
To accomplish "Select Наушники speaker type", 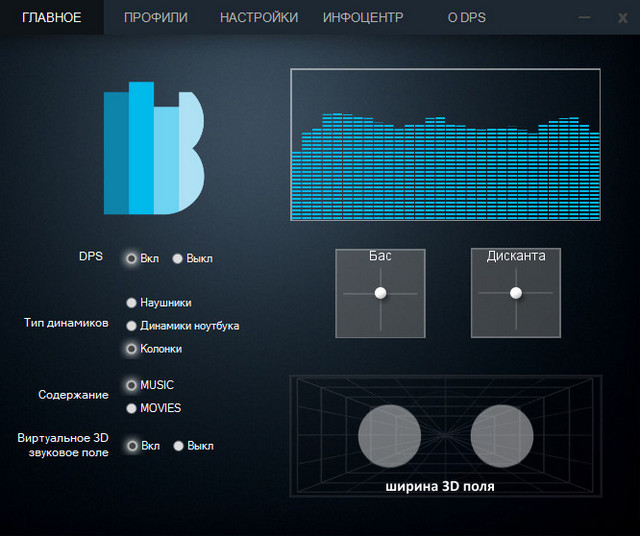I will (x=131, y=302).
